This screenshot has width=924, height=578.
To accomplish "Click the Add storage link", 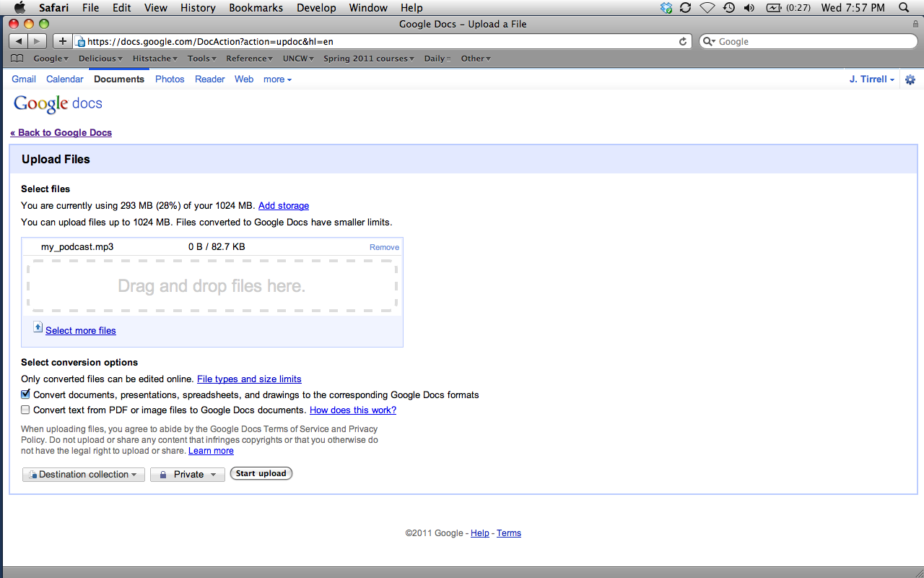I will click(284, 206).
